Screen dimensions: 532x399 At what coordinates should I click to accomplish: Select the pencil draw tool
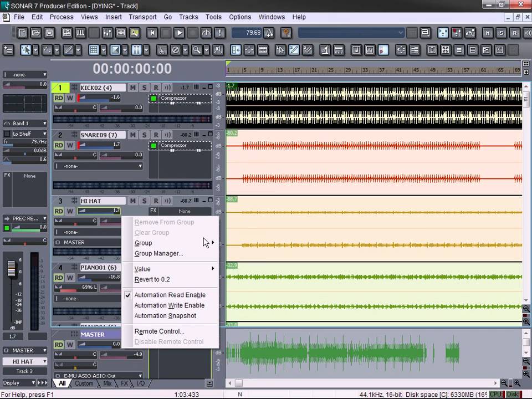(x=69, y=50)
